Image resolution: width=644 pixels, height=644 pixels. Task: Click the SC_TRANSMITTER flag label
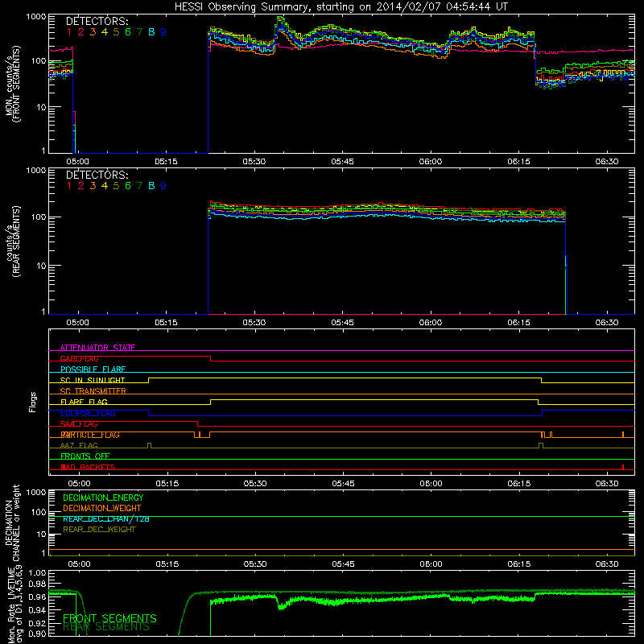93,391
